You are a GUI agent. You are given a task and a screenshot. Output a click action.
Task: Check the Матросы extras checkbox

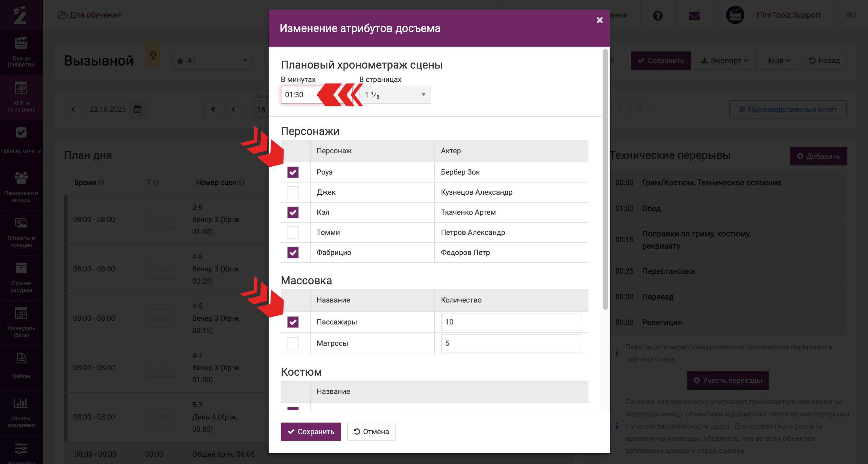(293, 343)
